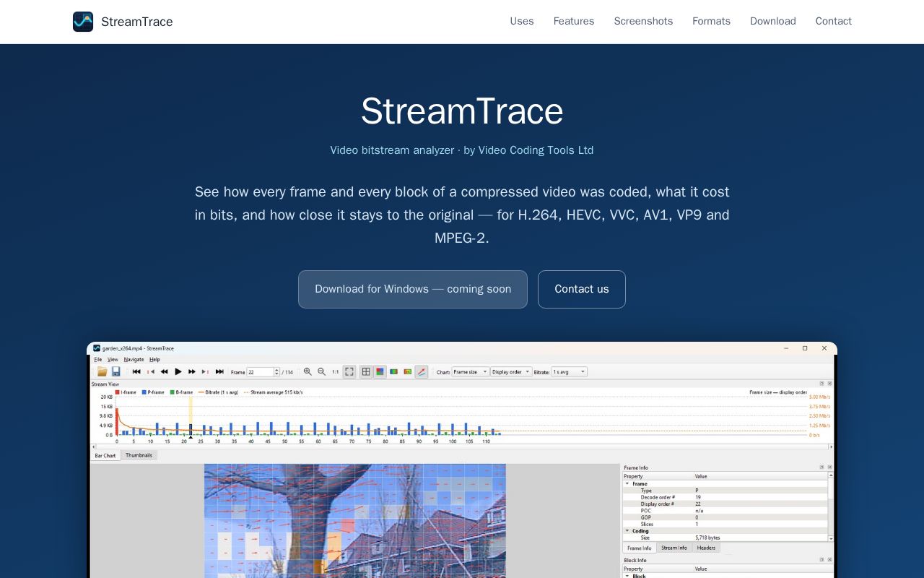Screen dimensions: 924x578
Task: Click the red I-frame legend swatch
Action: [118, 392]
